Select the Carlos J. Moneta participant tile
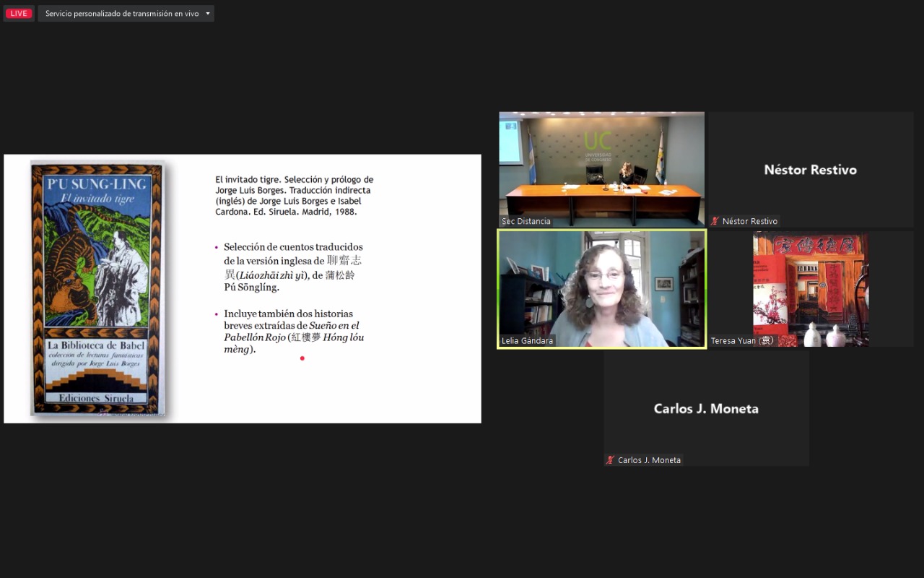The image size is (924, 578). [706, 408]
